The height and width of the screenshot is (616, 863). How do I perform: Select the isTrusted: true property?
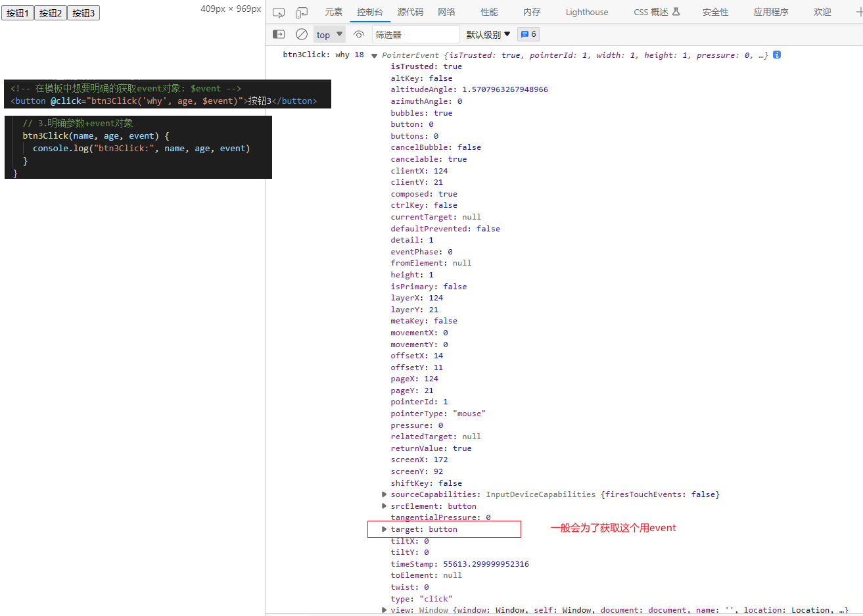click(427, 66)
